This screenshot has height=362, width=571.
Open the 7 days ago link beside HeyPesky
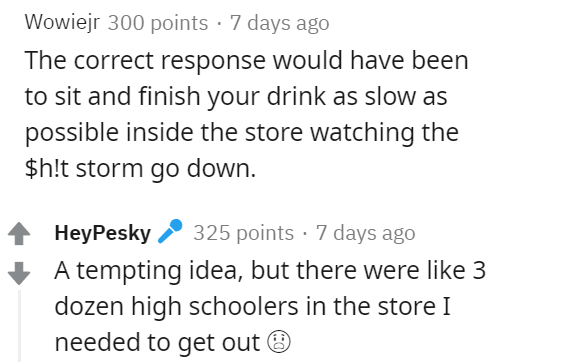click(366, 233)
